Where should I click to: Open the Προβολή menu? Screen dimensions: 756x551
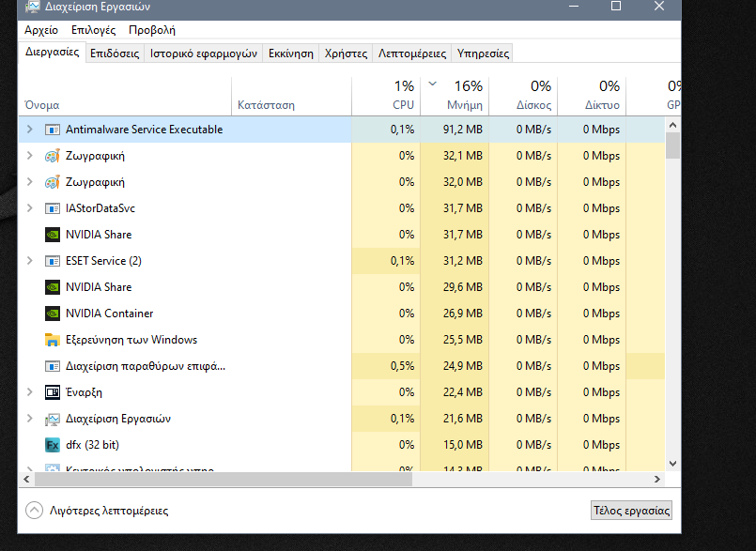(151, 30)
